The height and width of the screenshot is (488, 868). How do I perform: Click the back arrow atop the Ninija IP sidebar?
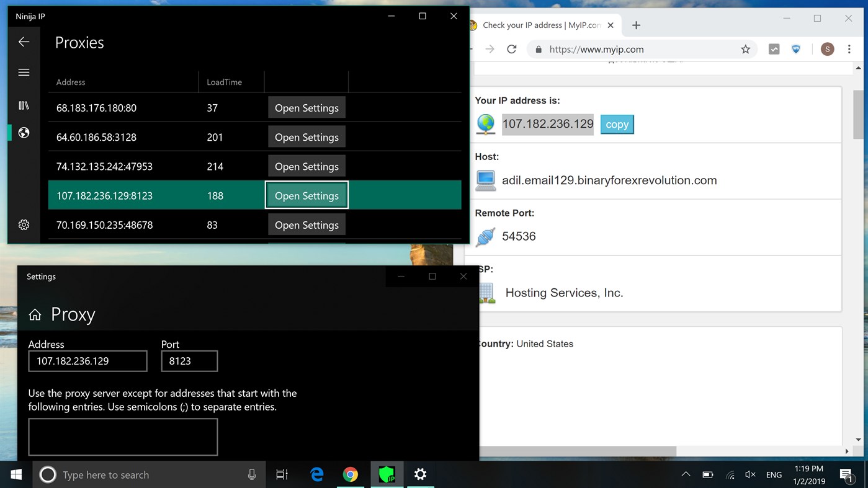click(24, 42)
